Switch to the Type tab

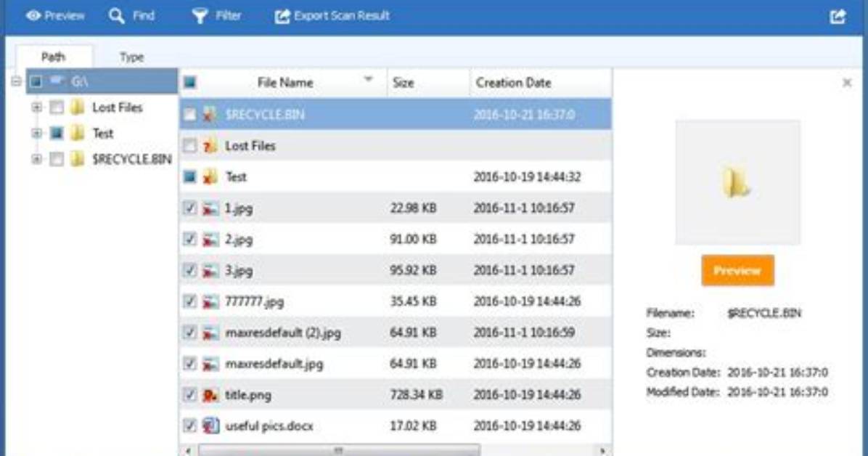[x=132, y=57]
